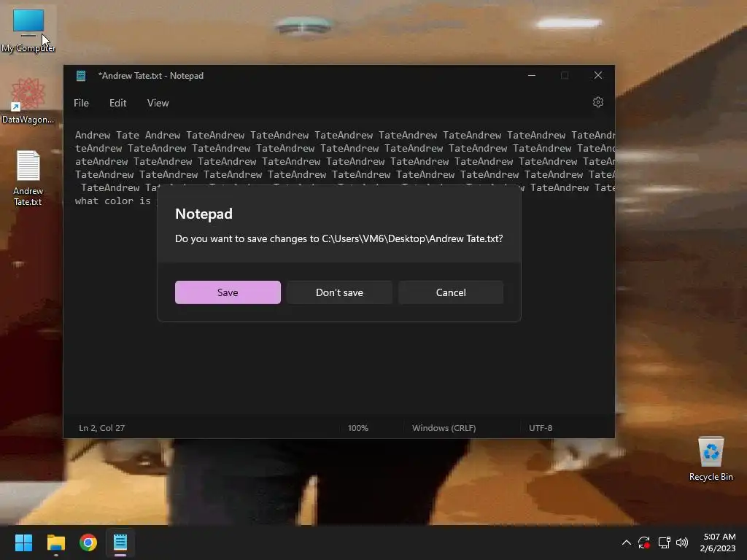Image resolution: width=747 pixels, height=560 pixels.
Task: Click the Notepad app icon in title bar
Action: click(81, 76)
